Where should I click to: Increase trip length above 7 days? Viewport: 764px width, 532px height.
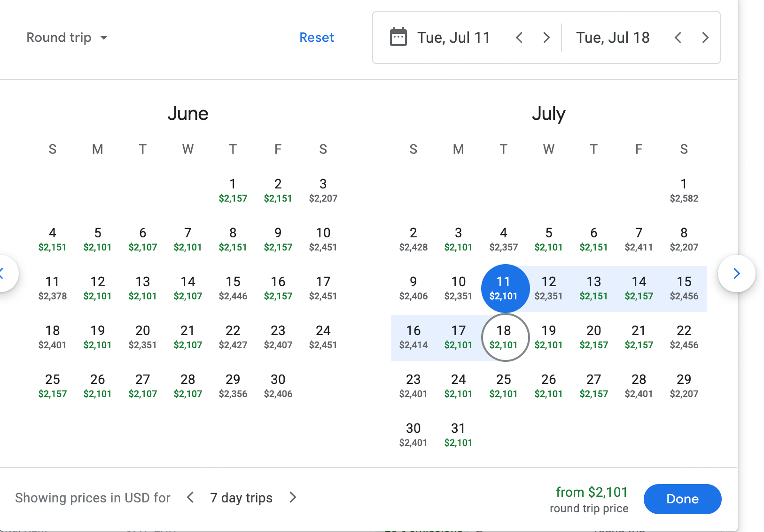click(x=293, y=497)
